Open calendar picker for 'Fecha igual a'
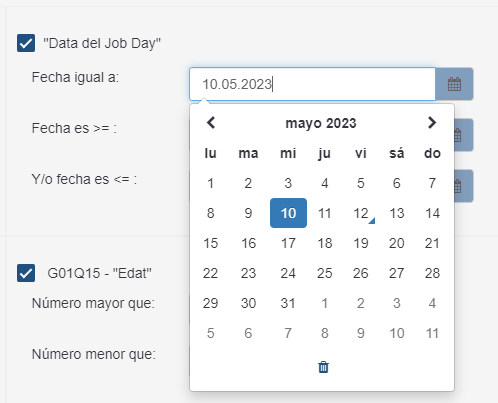Viewport: 498px width, 403px height. click(x=454, y=84)
